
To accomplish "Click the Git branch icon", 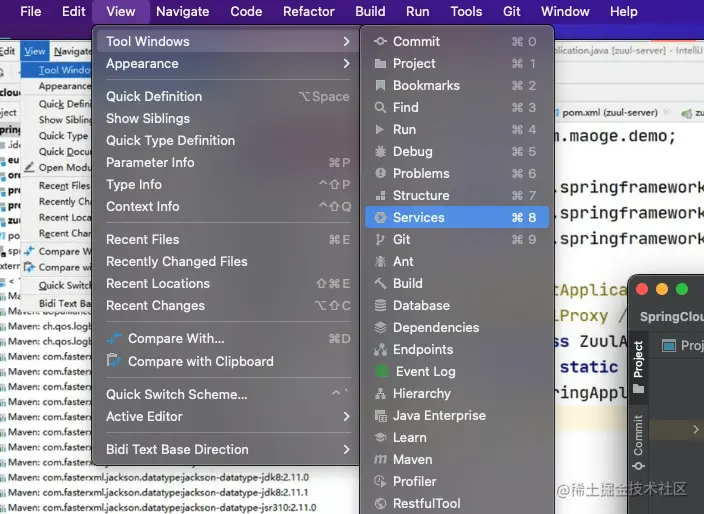I will click(380, 239).
